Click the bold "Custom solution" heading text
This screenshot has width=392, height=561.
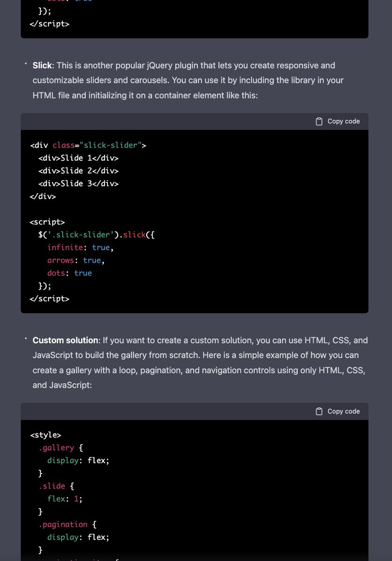click(x=65, y=340)
